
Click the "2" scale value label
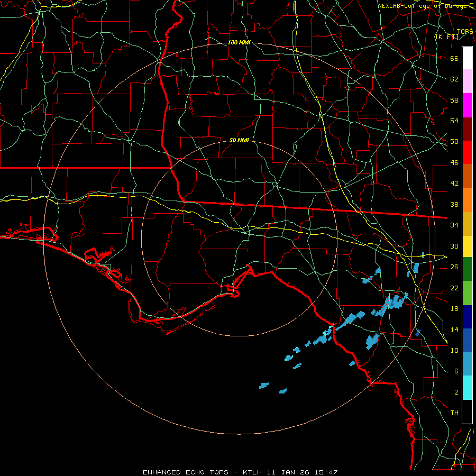point(456,392)
